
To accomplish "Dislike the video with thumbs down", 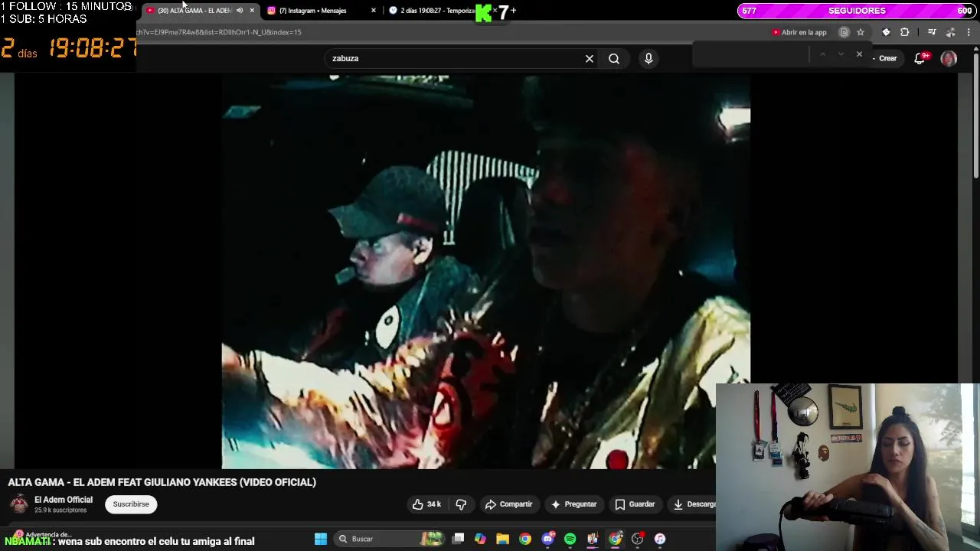I will 461,504.
